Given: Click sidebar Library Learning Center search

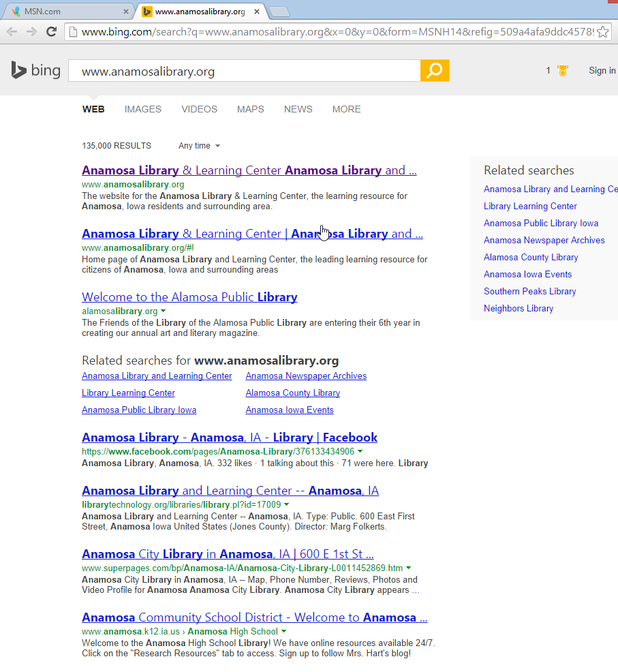Looking at the screenshot, I should [x=530, y=206].
